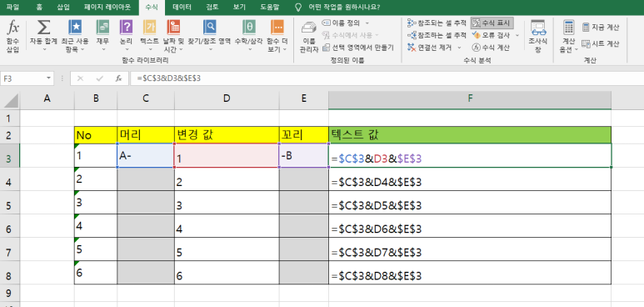
Task: Click the formula bar text =$C$3&D3&$E$3
Action: click(x=169, y=78)
